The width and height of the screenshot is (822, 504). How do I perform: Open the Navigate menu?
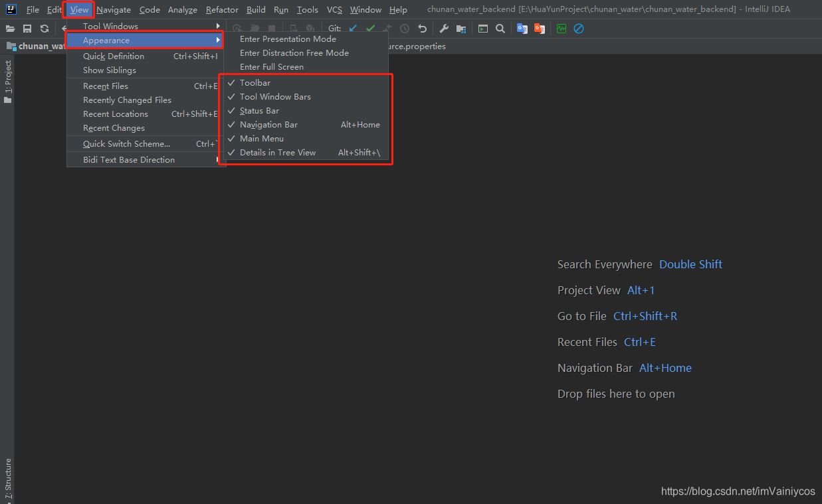(114, 10)
